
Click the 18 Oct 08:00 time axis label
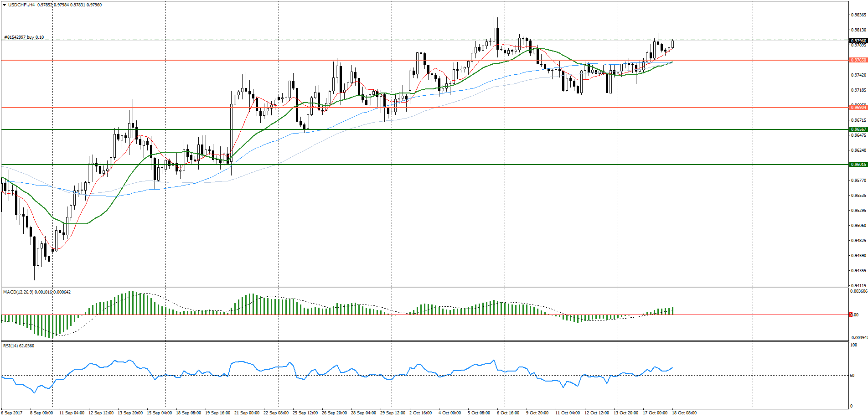684,413
